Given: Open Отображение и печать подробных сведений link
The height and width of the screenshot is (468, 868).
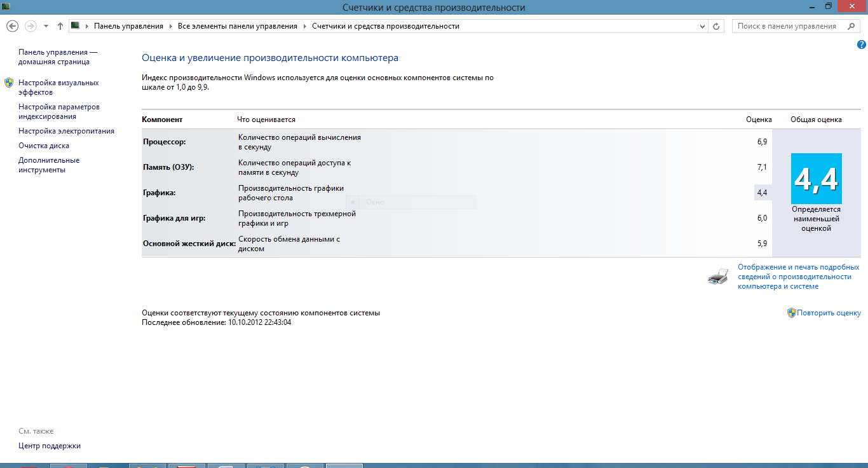Looking at the screenshot, I should pyautogui.click(x=798, y=277).
